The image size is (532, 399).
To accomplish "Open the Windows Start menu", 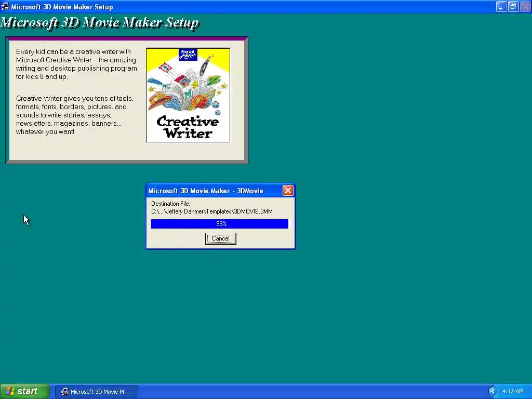I will 24,391.
